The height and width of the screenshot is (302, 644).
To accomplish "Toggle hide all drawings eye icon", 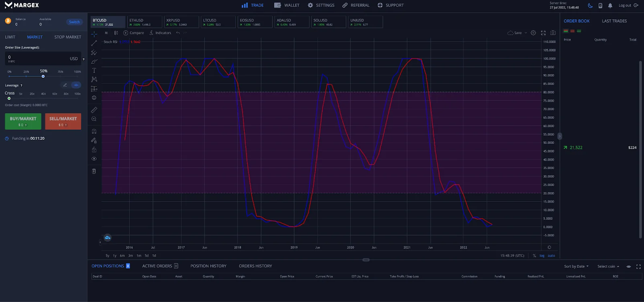I will click(x=94, y=159).
